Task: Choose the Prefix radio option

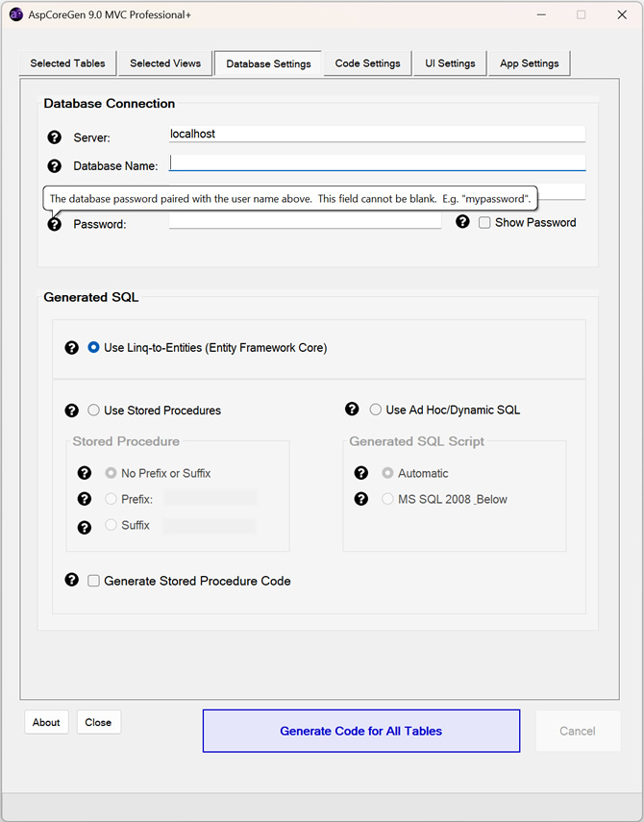Action: point(111,499)
